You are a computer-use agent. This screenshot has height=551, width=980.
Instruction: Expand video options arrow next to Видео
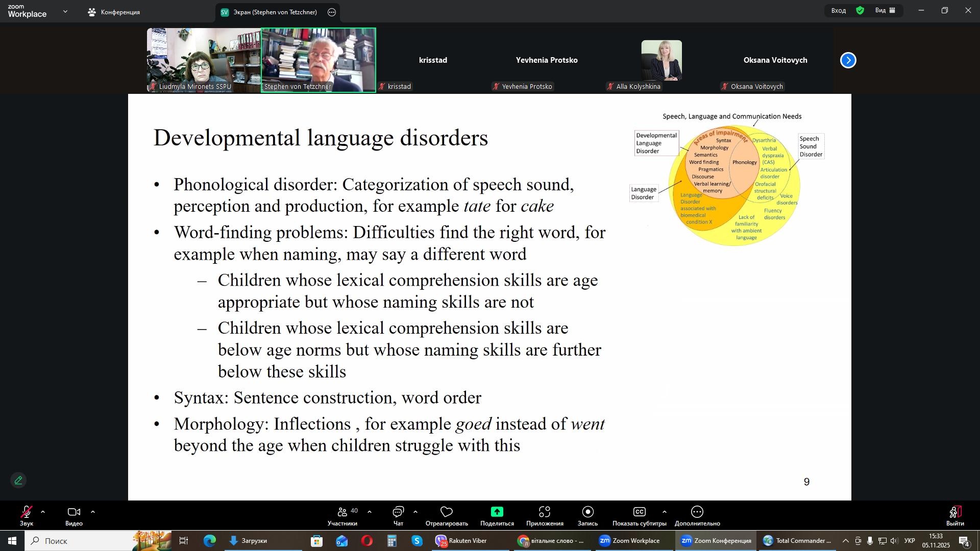(93, 512)
